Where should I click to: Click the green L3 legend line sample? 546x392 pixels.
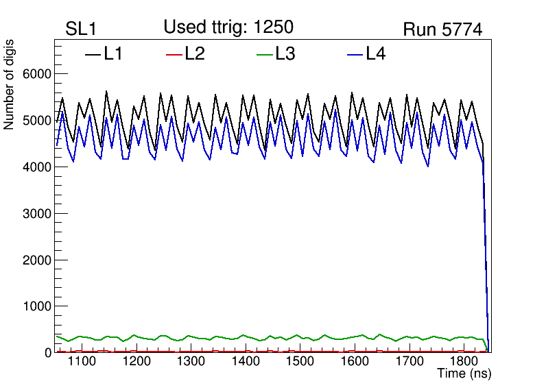(264, 54)
